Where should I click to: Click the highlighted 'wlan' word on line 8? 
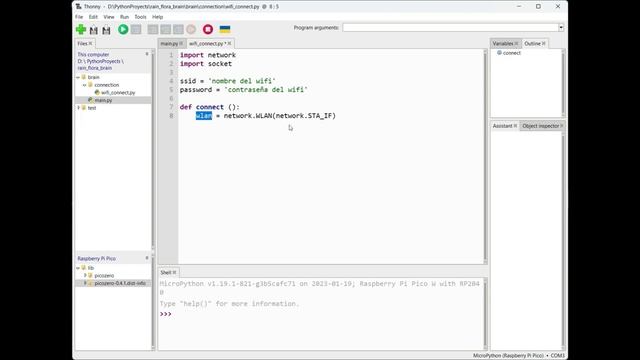pyautogui.click(x=204, y=116)
